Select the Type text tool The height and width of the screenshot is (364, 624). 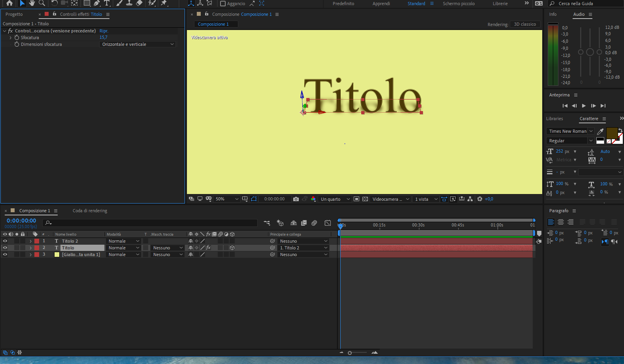click(107, 3)
